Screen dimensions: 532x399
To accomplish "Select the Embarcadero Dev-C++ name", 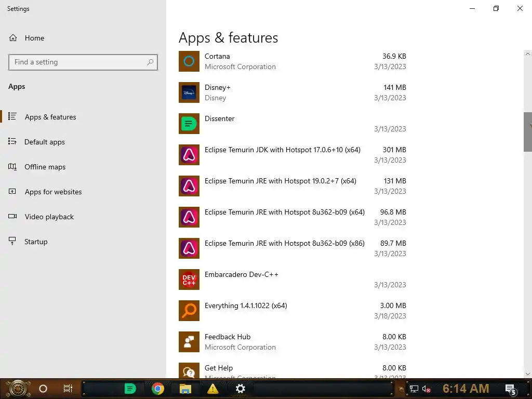I will click(242, 274).
